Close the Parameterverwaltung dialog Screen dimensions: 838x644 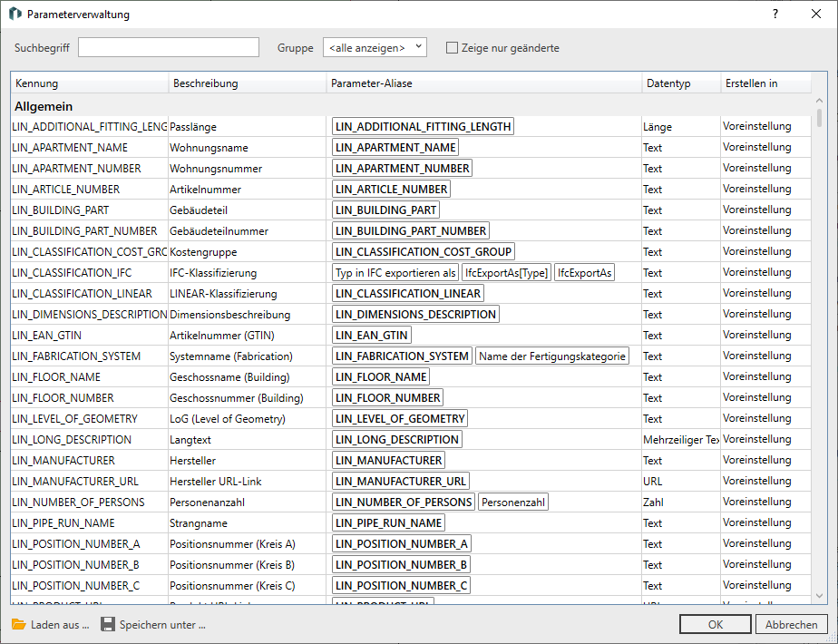coord(816,14)
